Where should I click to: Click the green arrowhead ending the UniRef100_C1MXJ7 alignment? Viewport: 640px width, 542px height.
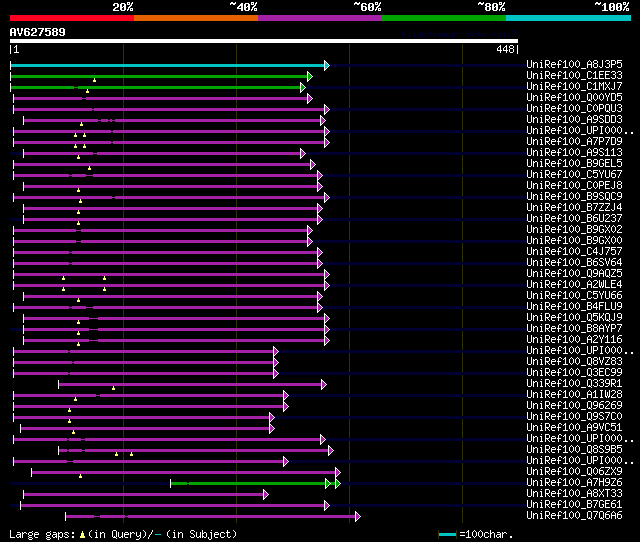(303, 87)
